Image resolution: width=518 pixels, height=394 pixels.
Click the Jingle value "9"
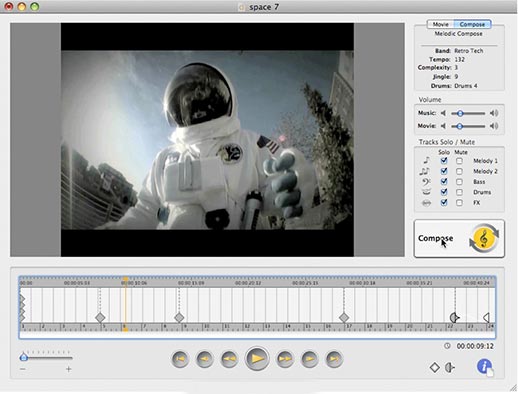pos(456,77)
